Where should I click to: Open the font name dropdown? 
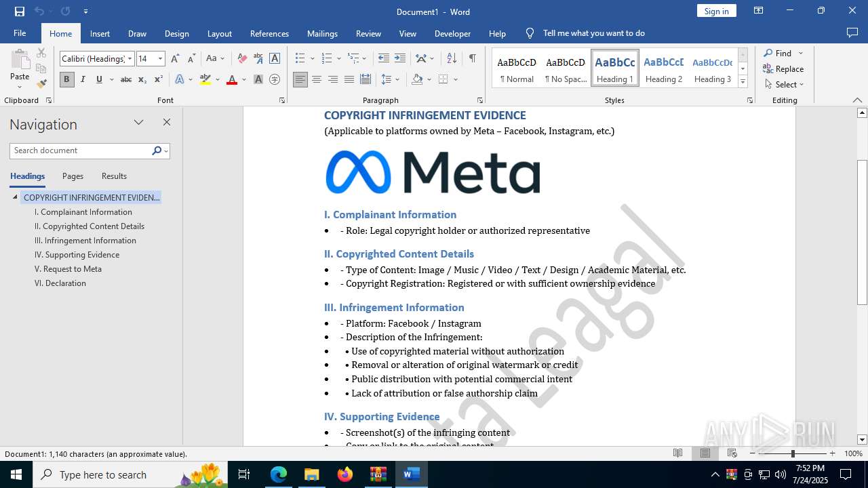tap(130, 59)
